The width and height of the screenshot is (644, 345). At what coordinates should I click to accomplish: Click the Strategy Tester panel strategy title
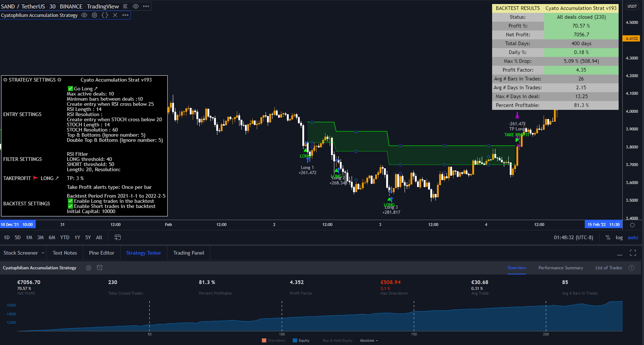(40, 268)
